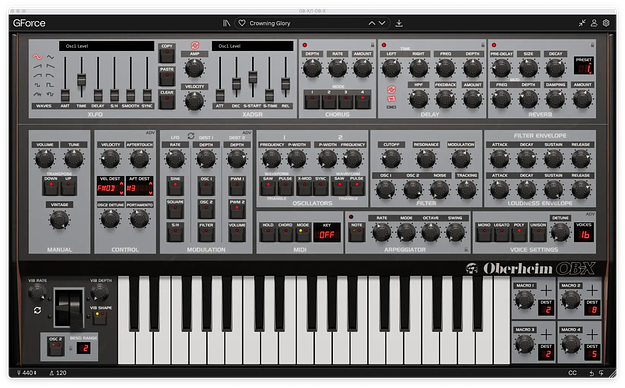Favorite the Crowning Glory preset with heart
This screenshot has height=388, width=625.
242,23
